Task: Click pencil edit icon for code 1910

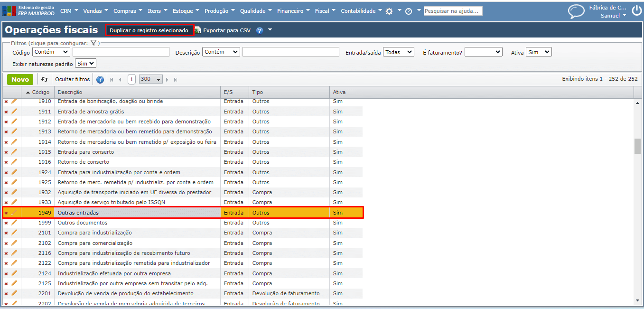Action: pos(14,102)
